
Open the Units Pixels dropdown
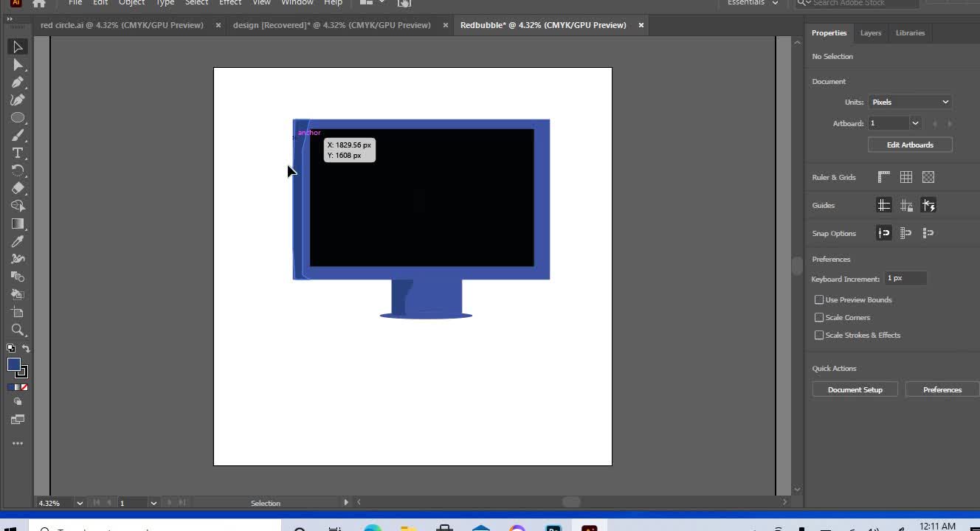pyautogui.click(x=910, y=102)
